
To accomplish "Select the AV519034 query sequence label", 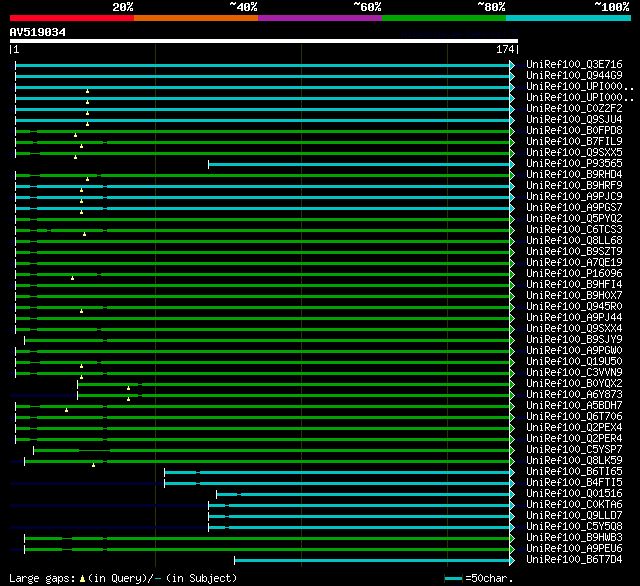I will [x=38, y=32].
